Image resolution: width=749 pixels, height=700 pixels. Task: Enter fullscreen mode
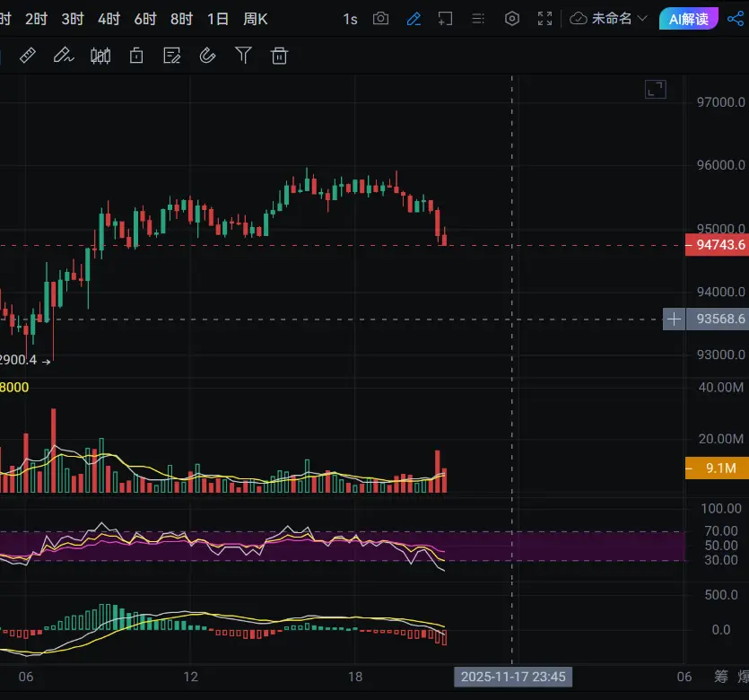tap(544, 19)
